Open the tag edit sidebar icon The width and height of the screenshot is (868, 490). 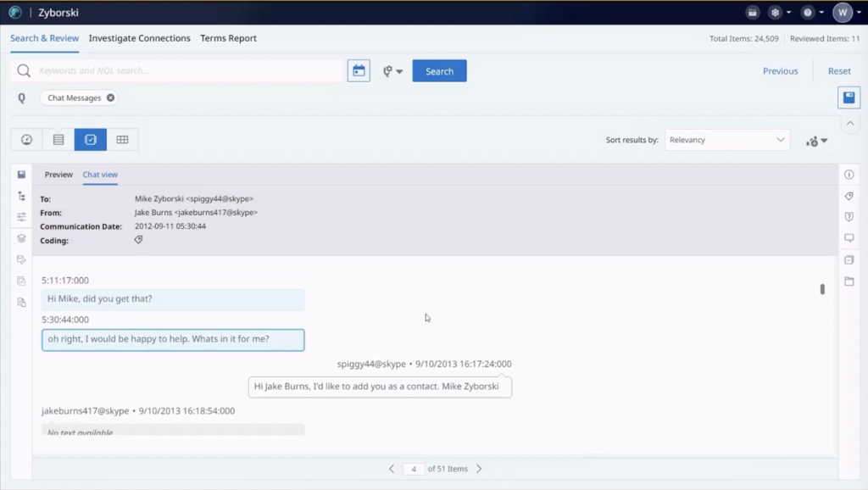[x=21, y=259]
